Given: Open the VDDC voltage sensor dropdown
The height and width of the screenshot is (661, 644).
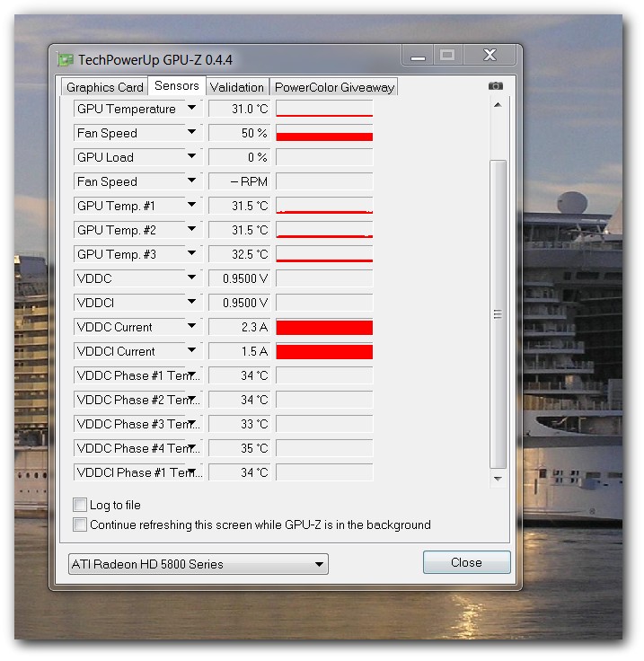Looking at the screenshot, I should coord(192,278).
